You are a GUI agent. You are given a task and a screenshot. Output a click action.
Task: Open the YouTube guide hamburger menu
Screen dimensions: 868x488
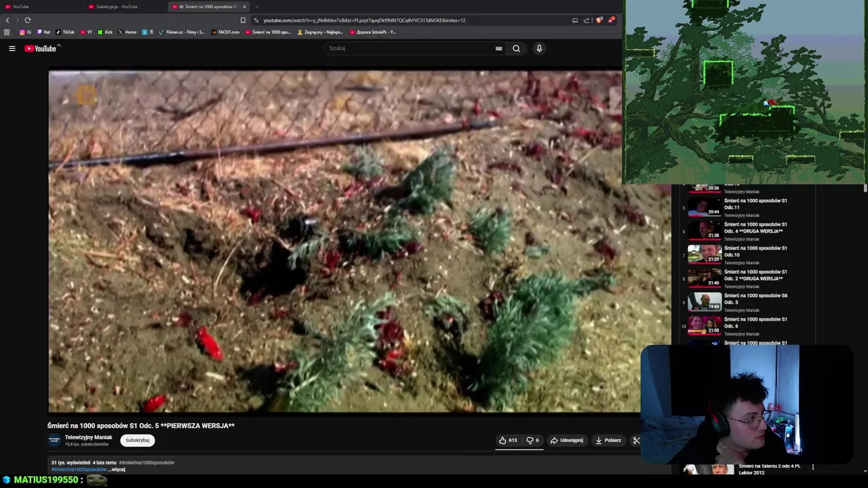click(x=12, y=48)
